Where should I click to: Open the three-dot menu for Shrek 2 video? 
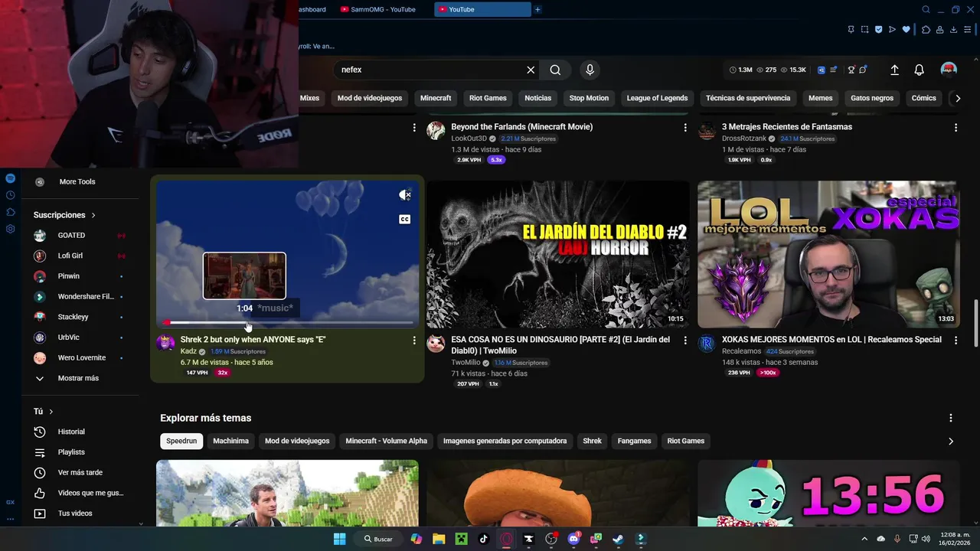(x=414, y=340)
